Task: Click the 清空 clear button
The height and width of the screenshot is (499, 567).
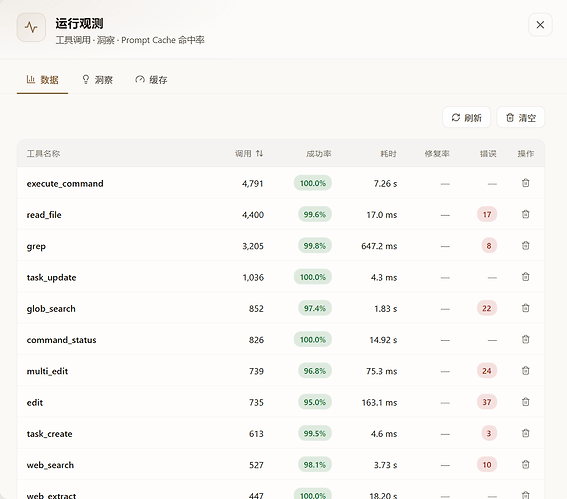Action: [x=521, y=118]
